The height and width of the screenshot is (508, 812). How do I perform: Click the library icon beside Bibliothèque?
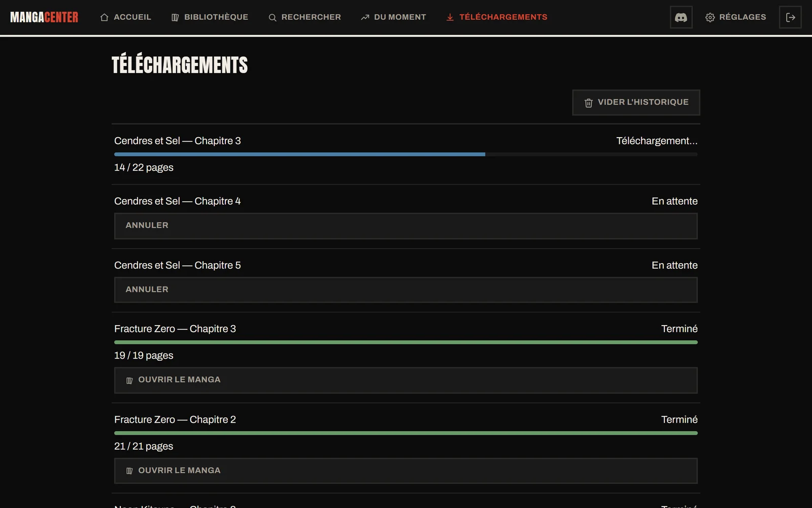[x=175, y=17]
